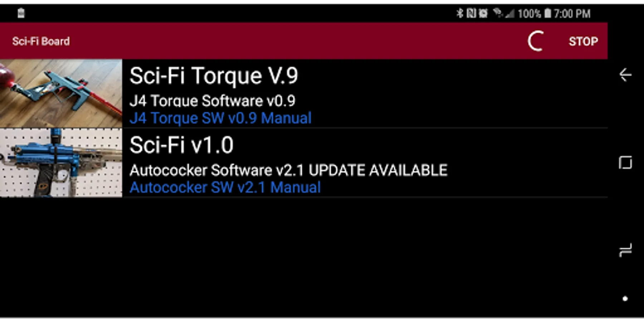Tap the red Torque marker thumbnail
644x322 pixels.
tap(61, 93)
